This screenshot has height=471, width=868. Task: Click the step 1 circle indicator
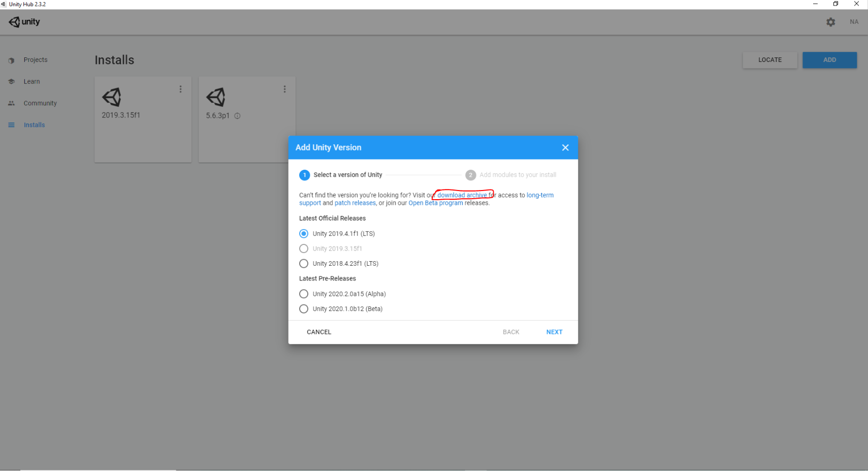pyautogui.click(x=304, y=175)
